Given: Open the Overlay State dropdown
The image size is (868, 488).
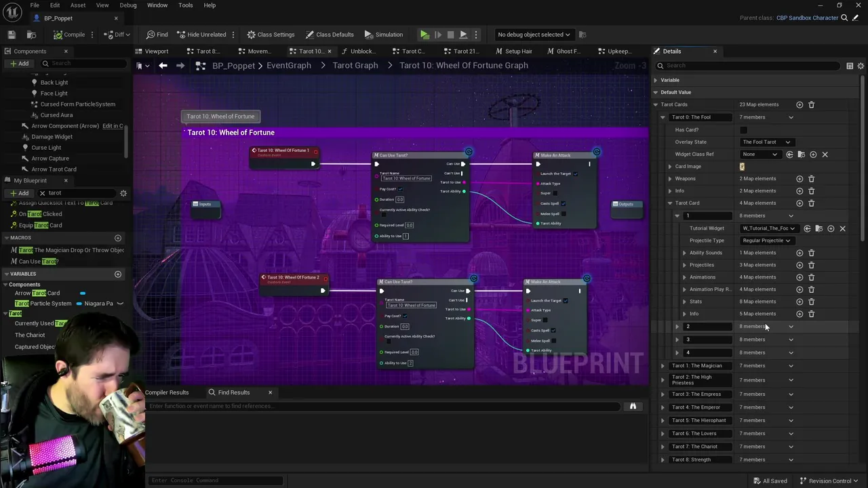Looking at the screenshot, I should coord(766,142).
